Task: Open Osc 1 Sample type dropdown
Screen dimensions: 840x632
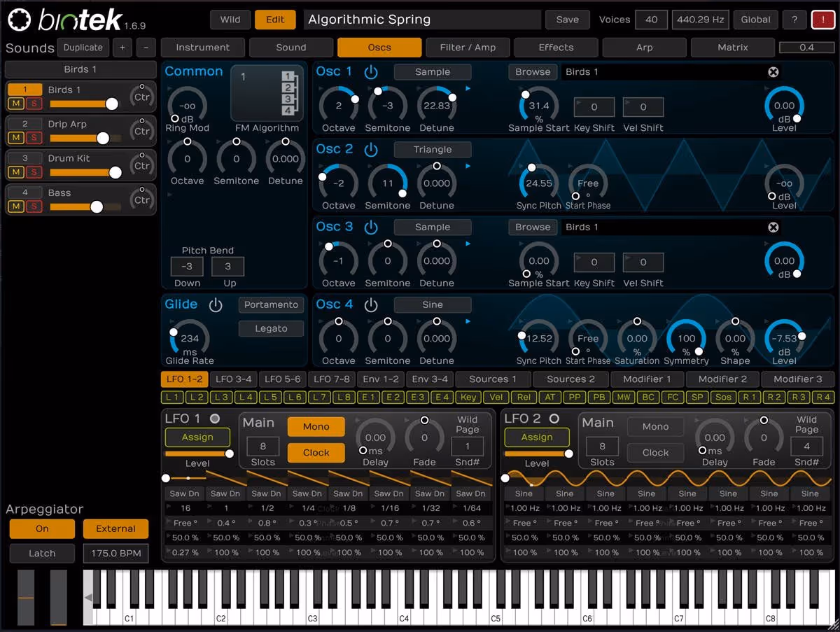Action: click(433, 71)
